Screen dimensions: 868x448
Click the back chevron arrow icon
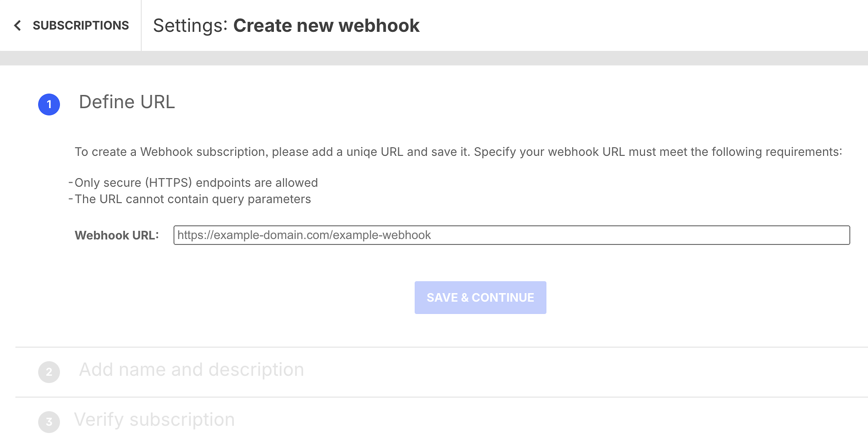point(17,25)
